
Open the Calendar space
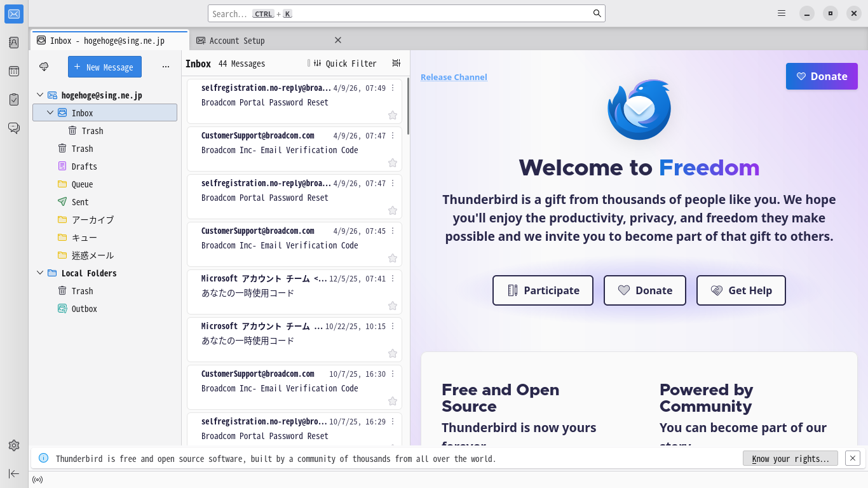point(14,71)
